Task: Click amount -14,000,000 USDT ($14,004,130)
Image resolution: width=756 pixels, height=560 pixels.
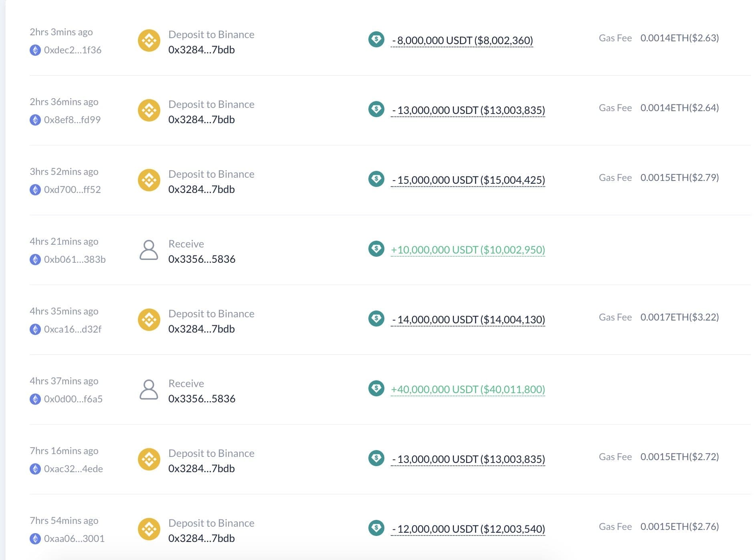Action: coord(468,320)
